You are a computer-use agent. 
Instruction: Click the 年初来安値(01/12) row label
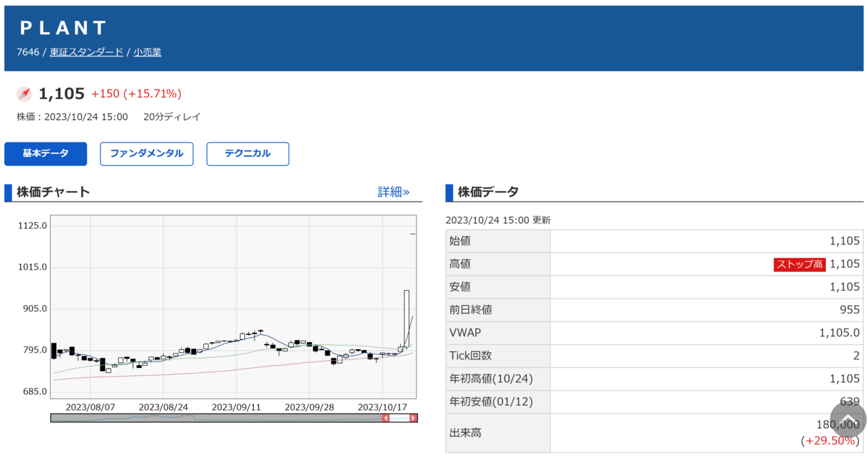point(491,401)
